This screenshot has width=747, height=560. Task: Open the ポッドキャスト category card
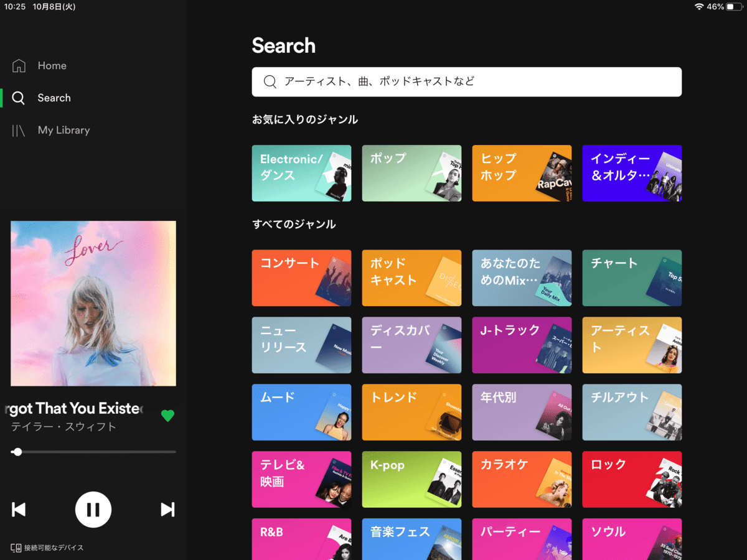tap(411, 278)
